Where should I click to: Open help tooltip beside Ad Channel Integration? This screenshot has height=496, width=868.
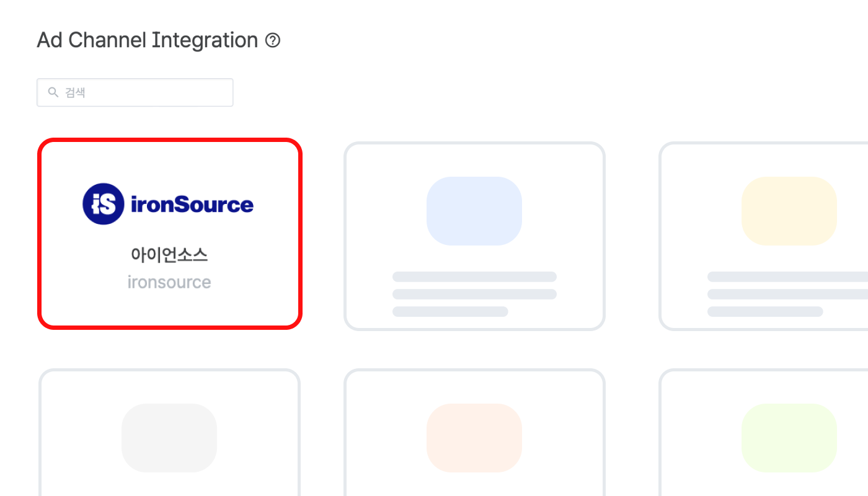pos(273,41)
